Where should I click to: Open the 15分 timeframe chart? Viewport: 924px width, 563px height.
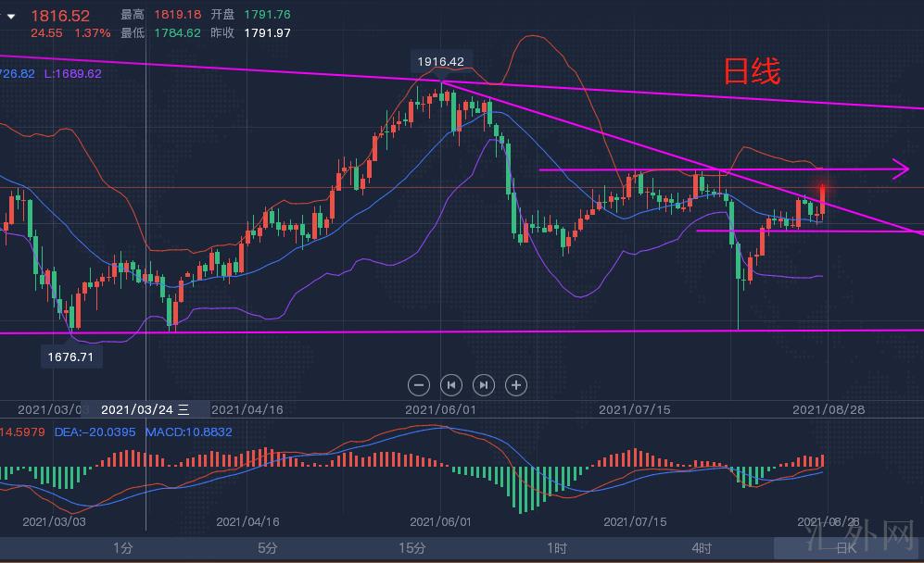412,548
